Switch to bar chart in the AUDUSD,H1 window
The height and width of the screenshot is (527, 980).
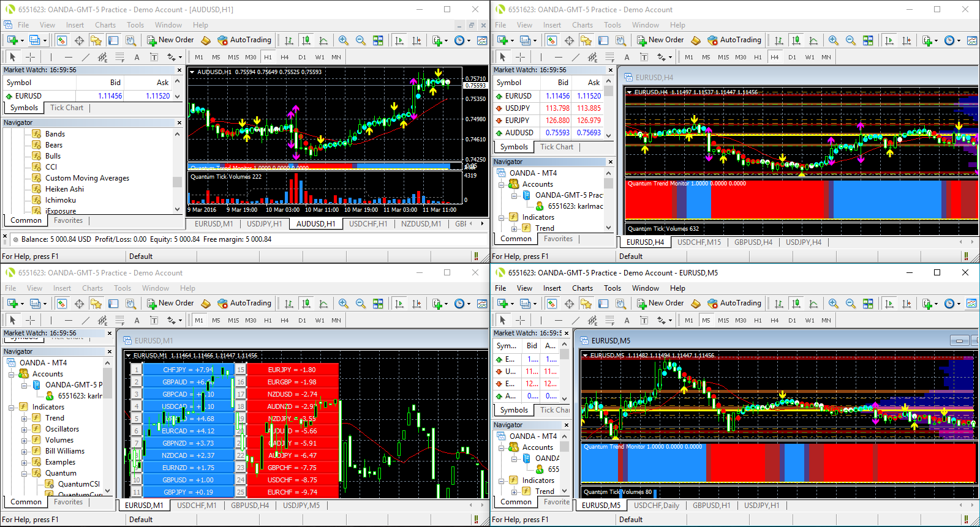coord(289,40)
